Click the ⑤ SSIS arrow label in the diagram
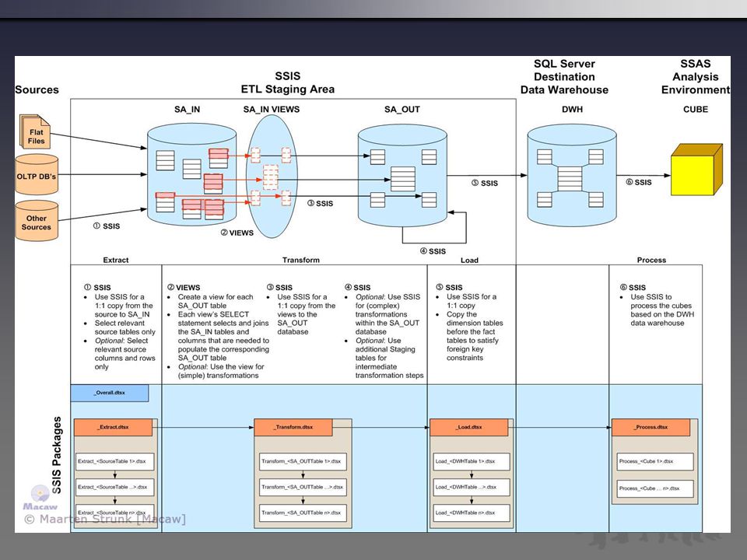The height and width of the screenshot is (560, 747). tap(485, 183)
